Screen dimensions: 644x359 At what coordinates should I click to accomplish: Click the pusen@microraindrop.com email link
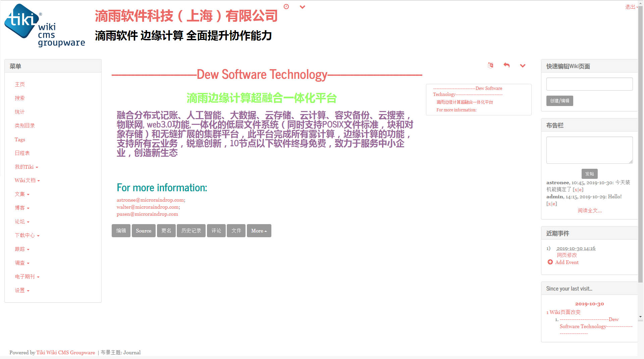[147, 214]
